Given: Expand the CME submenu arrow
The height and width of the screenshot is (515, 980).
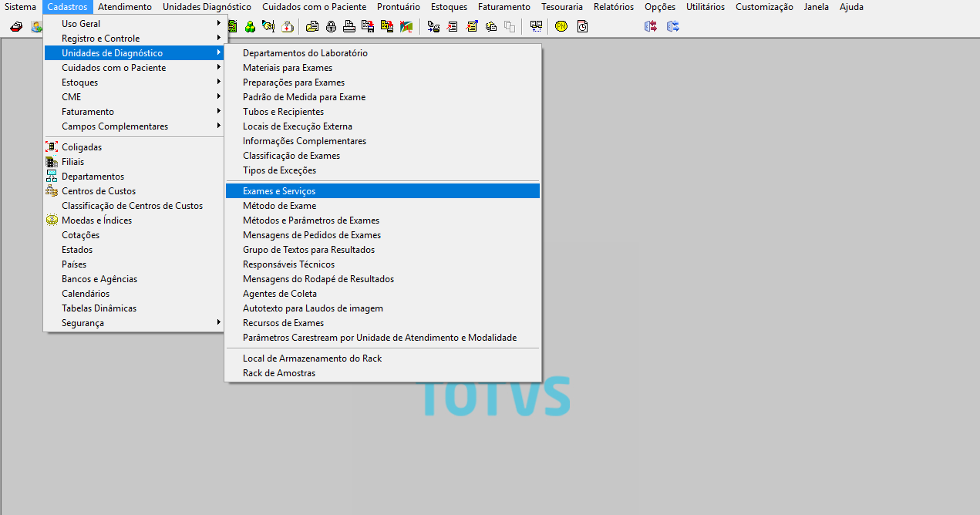Looking at the screenshot, I should pyautogui.click(x=219, y=96).
